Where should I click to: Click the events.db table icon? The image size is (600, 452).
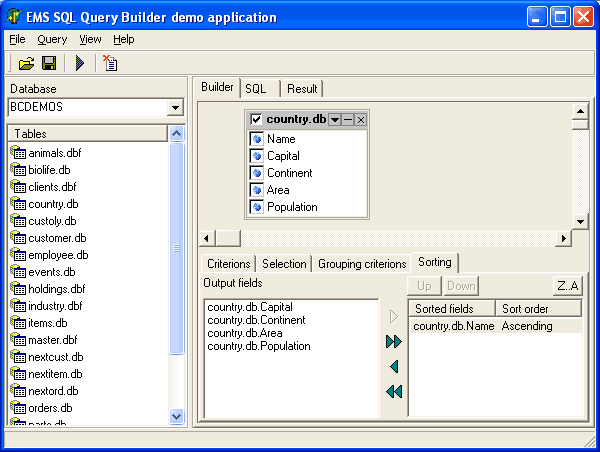pyautogui.click(x=18, y=271)
